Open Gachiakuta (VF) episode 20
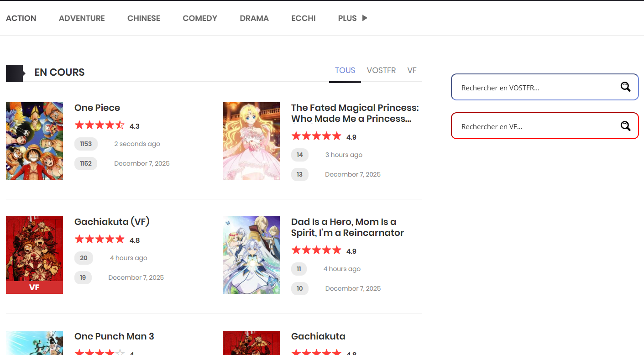 [84, 258]
